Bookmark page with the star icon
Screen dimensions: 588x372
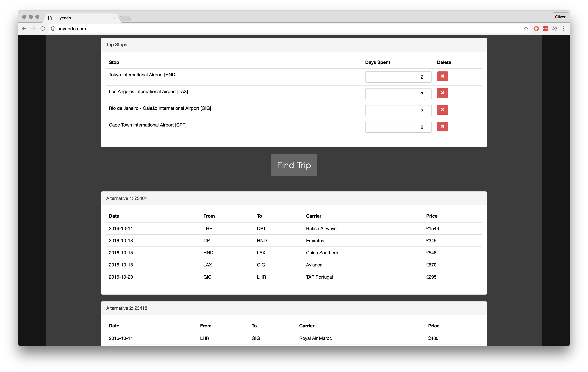point(526,29)
